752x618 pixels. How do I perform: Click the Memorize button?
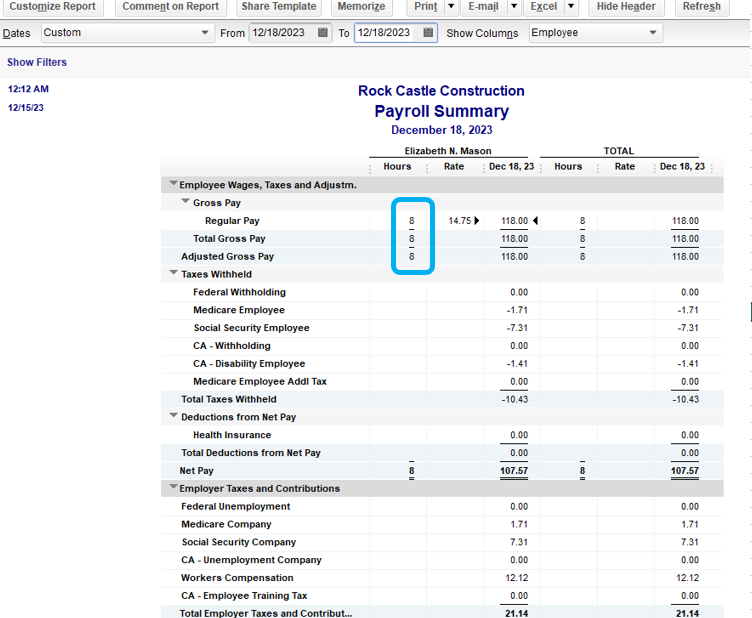[361, 7]
